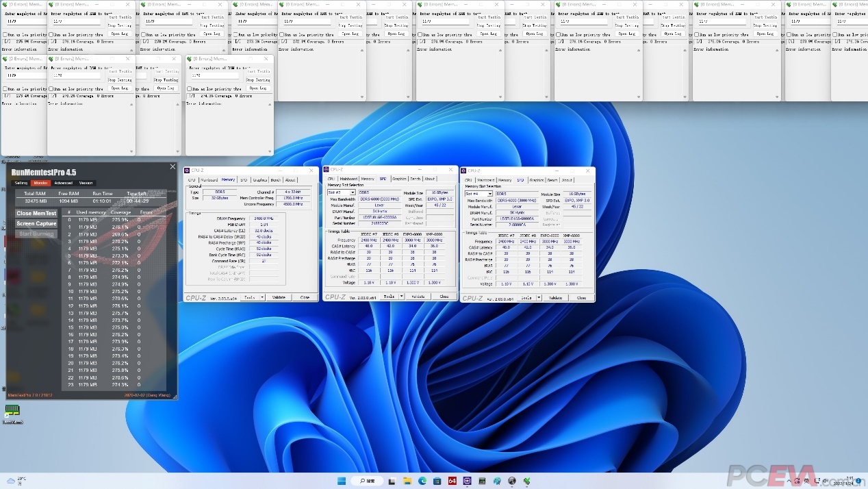Click the Screen Capture button
Viewport: 868px width, 489px height.
[37, 223]
